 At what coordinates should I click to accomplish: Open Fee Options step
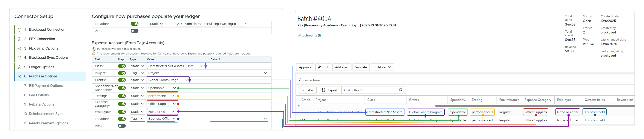tap(39, 95)
